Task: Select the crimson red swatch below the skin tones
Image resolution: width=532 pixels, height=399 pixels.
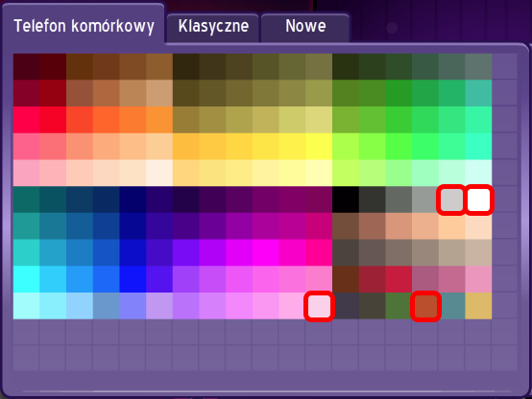Action: point(399,279)
